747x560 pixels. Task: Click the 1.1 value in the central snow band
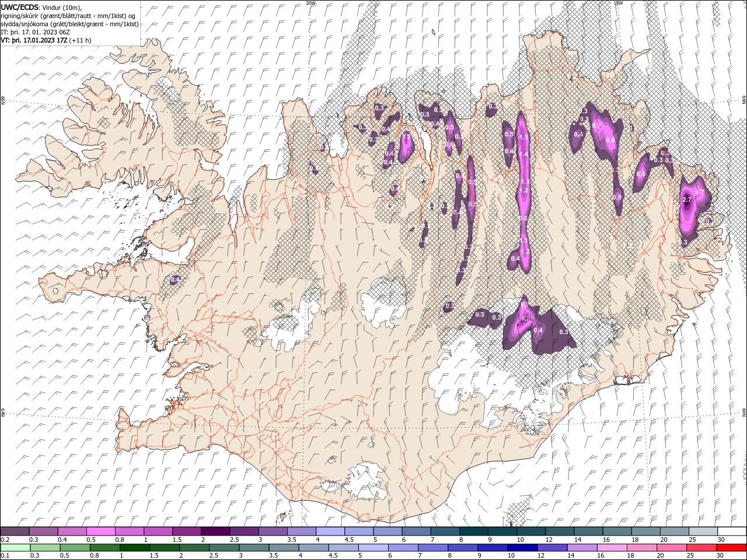pos(524,240)
